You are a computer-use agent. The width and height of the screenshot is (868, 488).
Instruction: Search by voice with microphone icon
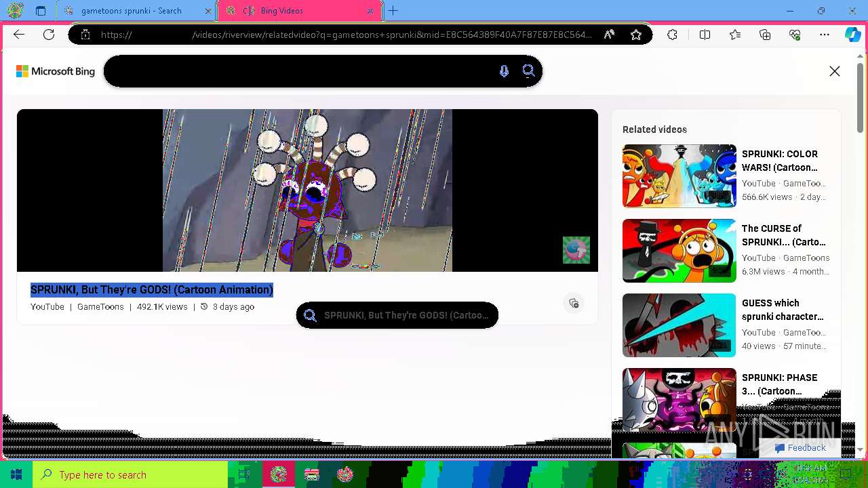[504, 71]
